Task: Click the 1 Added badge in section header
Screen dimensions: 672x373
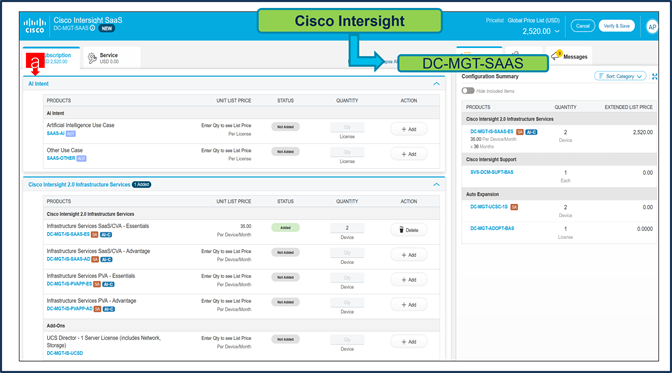Action: [x=141, y=185]
